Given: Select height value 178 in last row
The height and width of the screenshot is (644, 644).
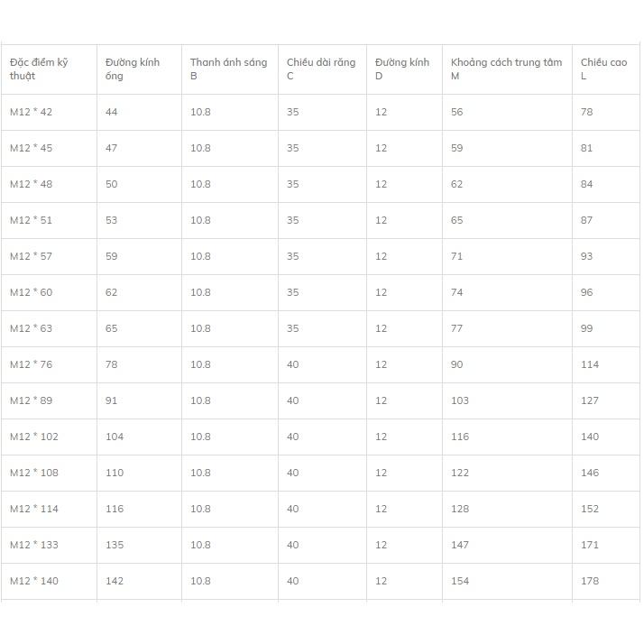Looking at the screenshot, I should (590, 581).
